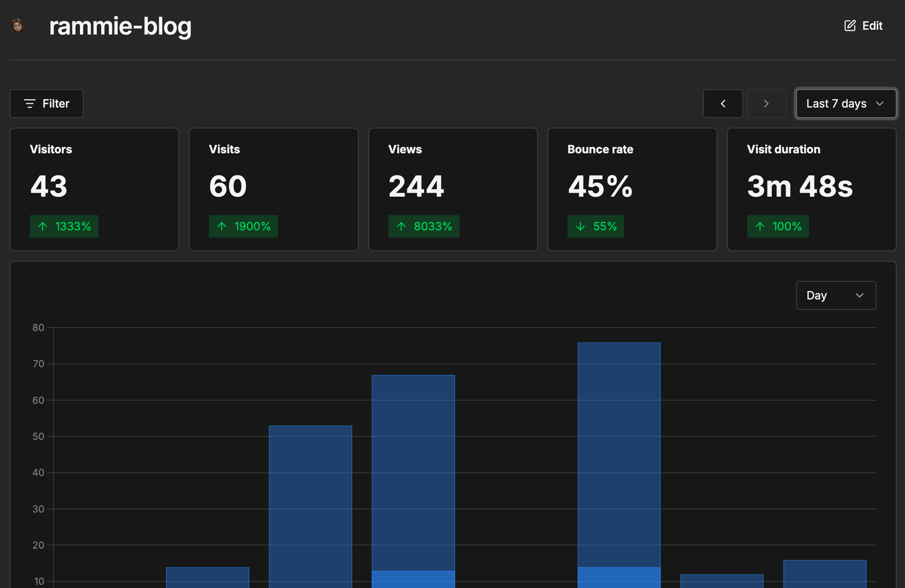The width and height of the screenshot is (905, 588).
Task: Select the Visits metric card
Action: coord(274,189)
